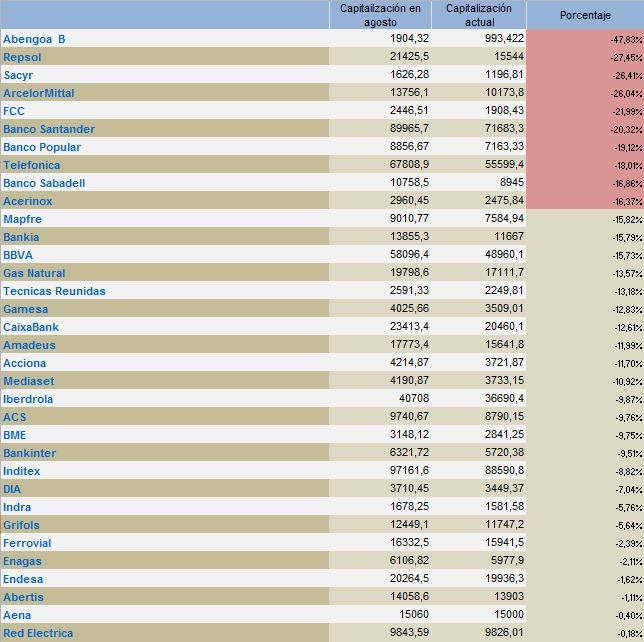Select the Iberdrola link

28,399
